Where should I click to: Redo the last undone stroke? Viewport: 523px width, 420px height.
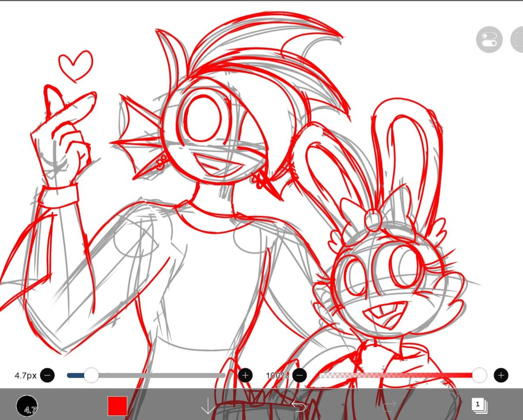click(389, 406)
